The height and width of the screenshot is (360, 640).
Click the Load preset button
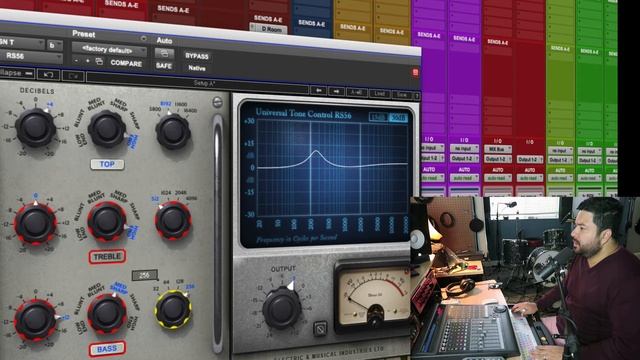[380, 94]
